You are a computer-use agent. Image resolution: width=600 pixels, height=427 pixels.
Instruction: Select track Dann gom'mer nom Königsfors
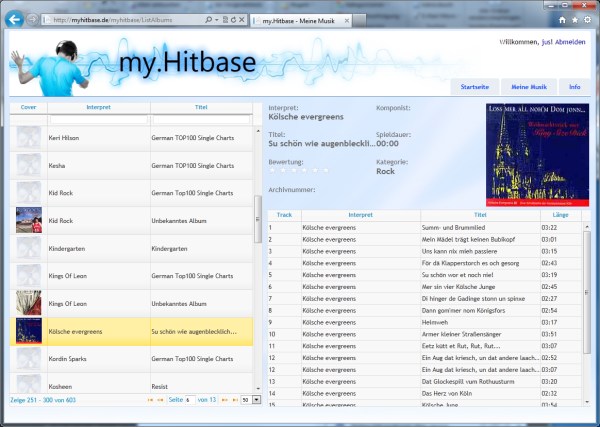pos(425,310)
